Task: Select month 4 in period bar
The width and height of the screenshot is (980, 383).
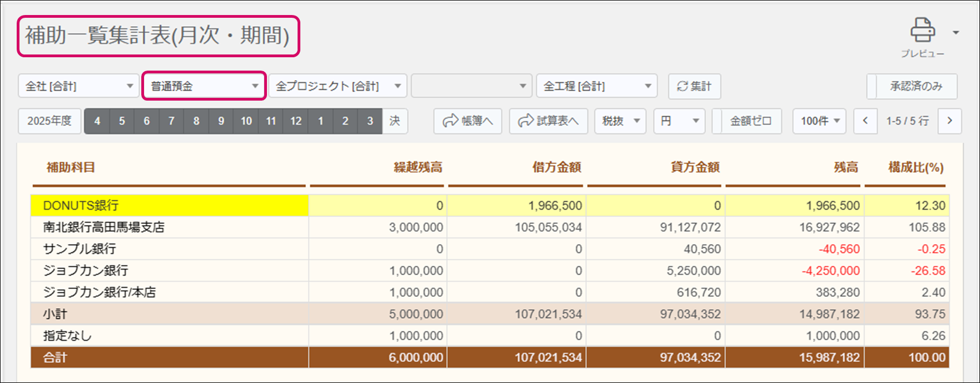Action: click(x=97, y=121)
